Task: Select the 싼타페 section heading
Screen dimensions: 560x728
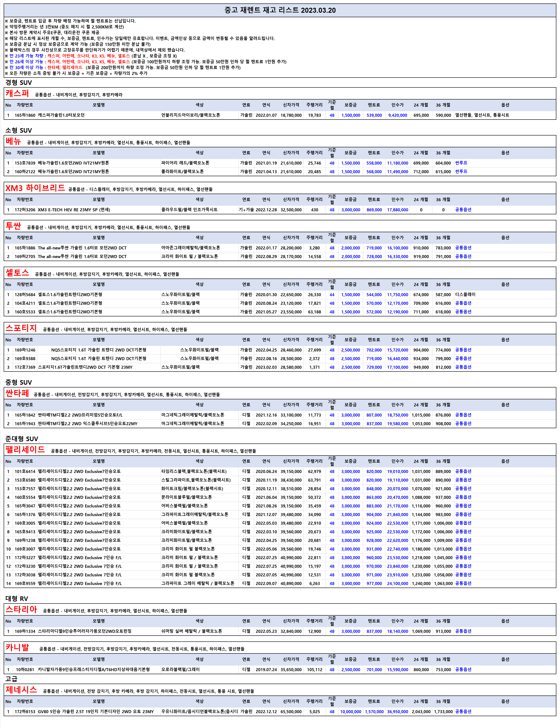Action: pos(17,393)
